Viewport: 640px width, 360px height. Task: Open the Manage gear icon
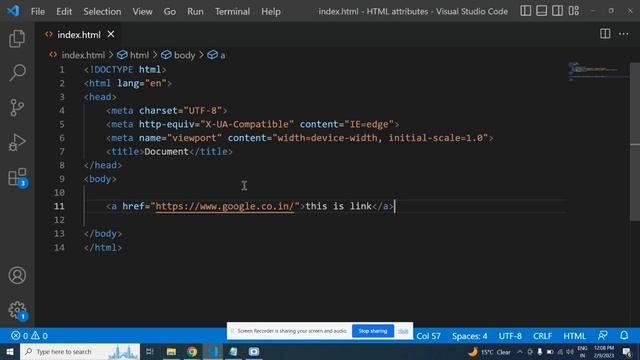pyautogui.click(x=17, y=310)
